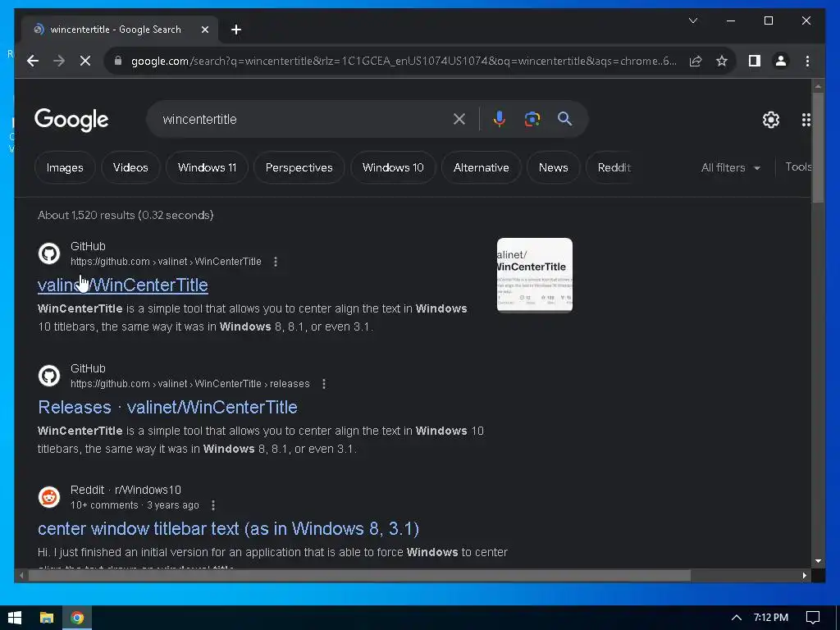Select the Alternative filter chip
Image resolution: width=840 pixels, height=630 pixels.
(x=481, y=167)
